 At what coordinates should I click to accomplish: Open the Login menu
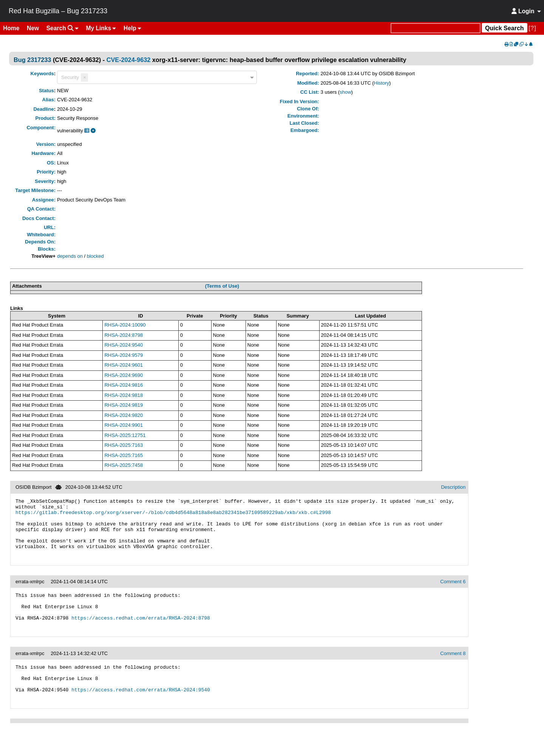point(526,11)
